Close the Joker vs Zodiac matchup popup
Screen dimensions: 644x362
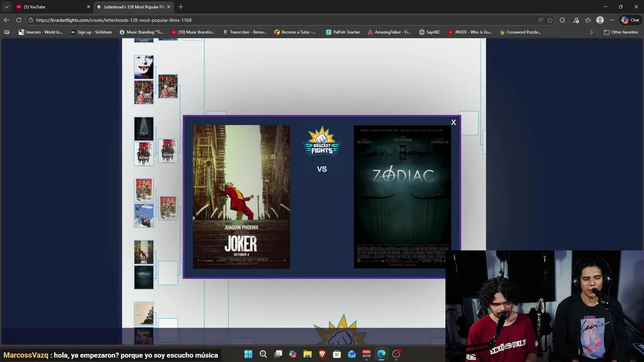tap(453, 123)
